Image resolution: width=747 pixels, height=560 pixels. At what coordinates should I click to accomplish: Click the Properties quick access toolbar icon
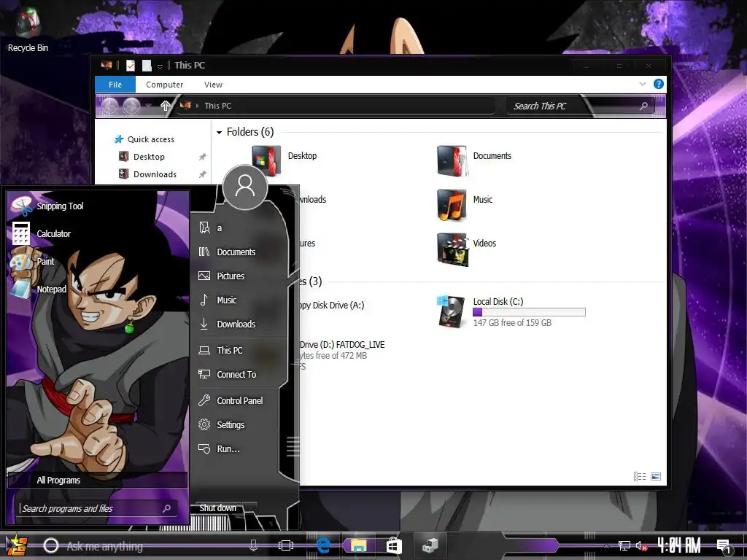tap(131, 65)
